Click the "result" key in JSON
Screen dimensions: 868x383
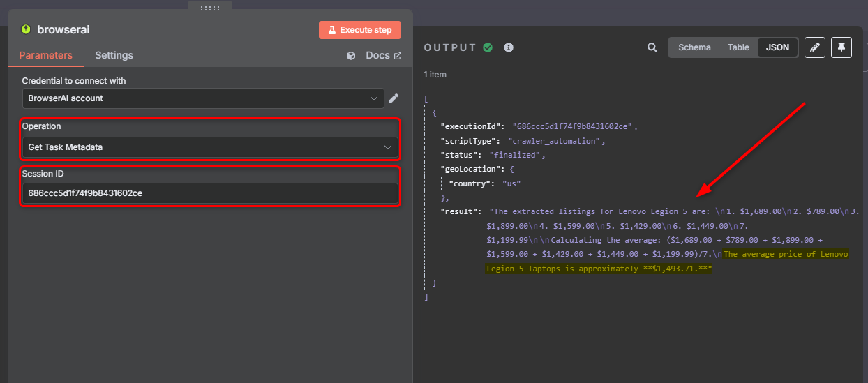461,211
